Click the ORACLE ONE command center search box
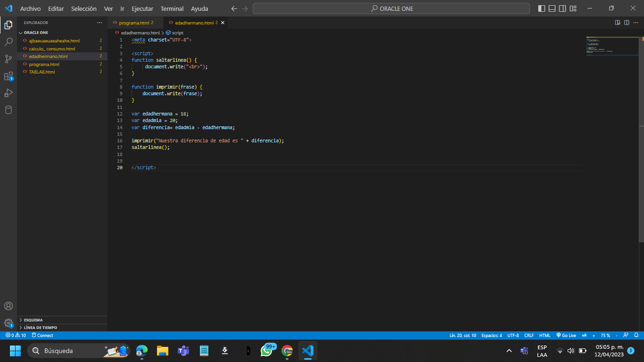Viewport: 644px width, 362px height. tap(391, 8)
